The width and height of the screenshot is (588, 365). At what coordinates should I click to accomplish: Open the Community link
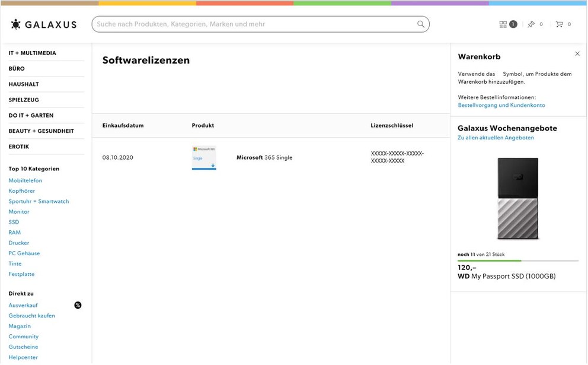[x=23, y=337]
